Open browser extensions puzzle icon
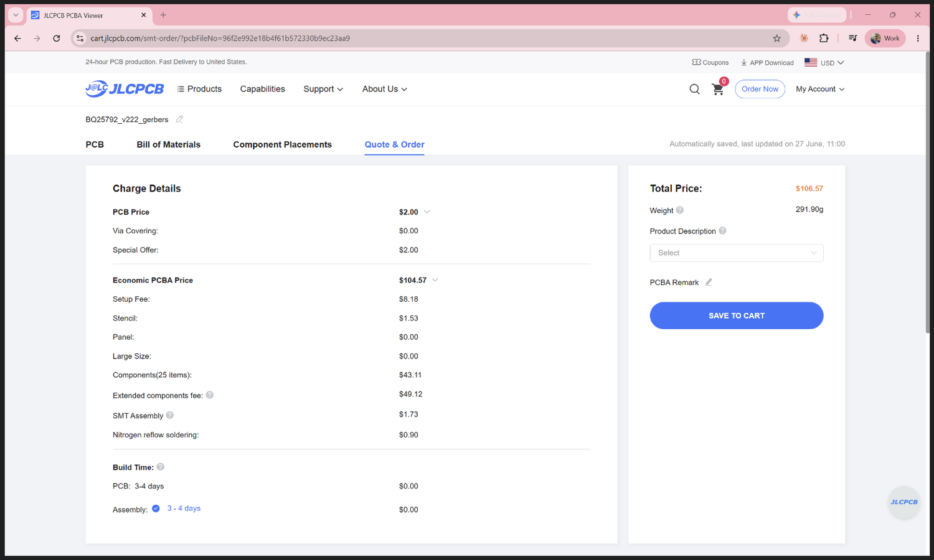This screenshot has width=934, height=560. 824,38
